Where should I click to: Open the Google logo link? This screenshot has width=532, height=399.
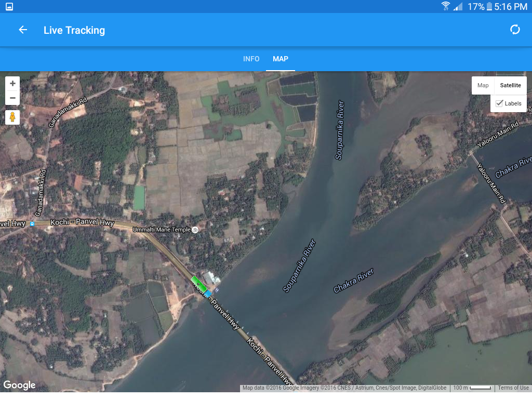pyautogui.click(x=19, y=385)
